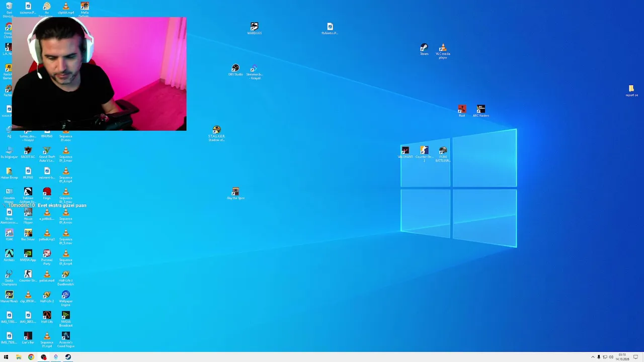
Task: Select the Liar's Bar shortcut
Action: coord(28,338)
